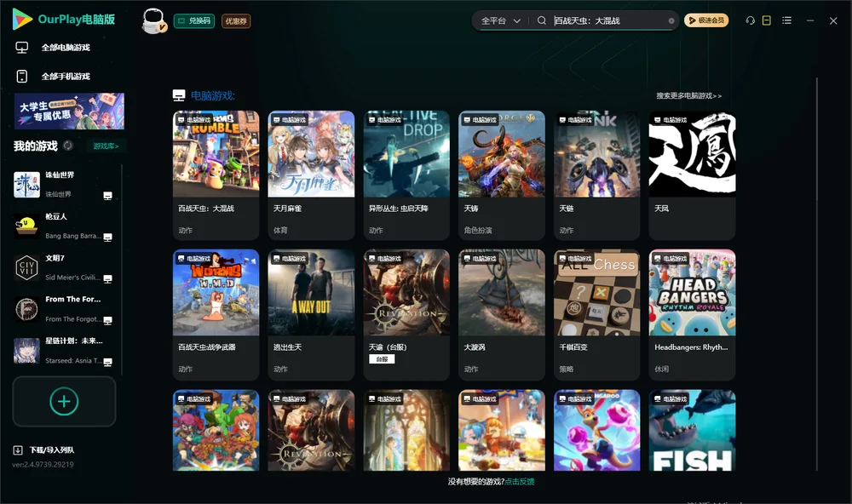Open 百战天虫:战争武器 game card
The height and width of the screenshot is (504, 852).
(216, 314)
